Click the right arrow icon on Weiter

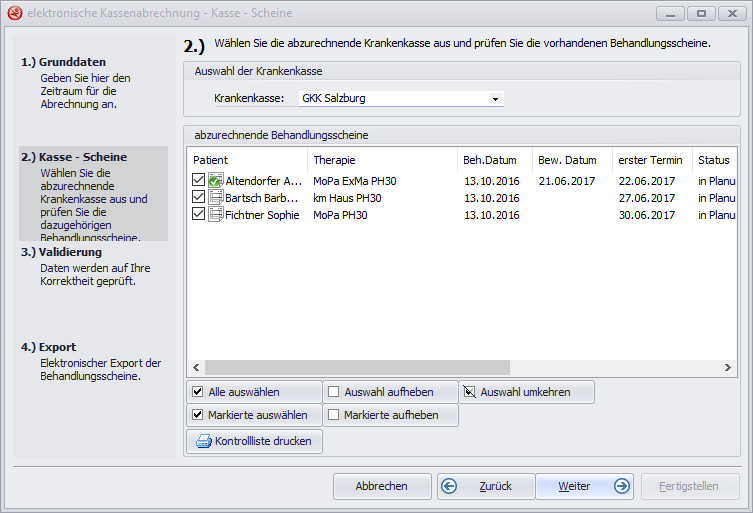tap(621, 486)
